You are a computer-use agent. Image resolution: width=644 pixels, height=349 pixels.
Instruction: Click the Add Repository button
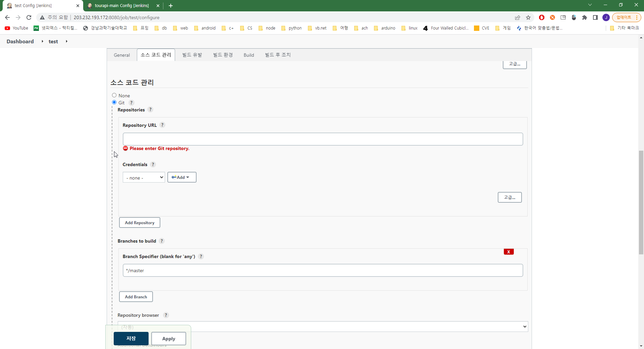point(139,222)
